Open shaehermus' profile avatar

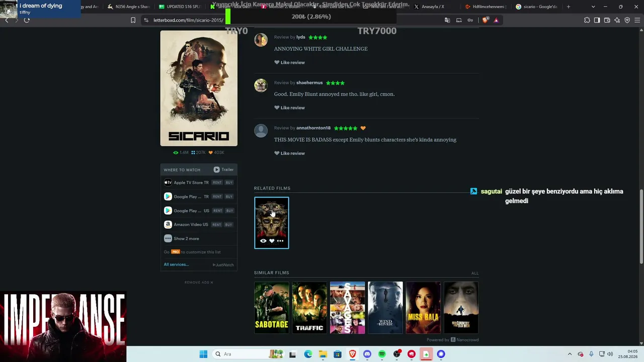(261, 85)
